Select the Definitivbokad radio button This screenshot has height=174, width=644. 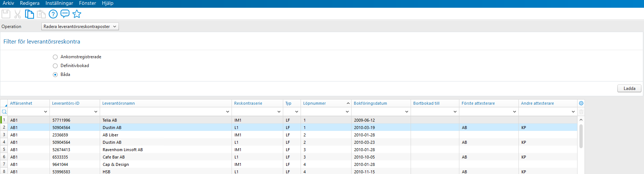point(55,66)
